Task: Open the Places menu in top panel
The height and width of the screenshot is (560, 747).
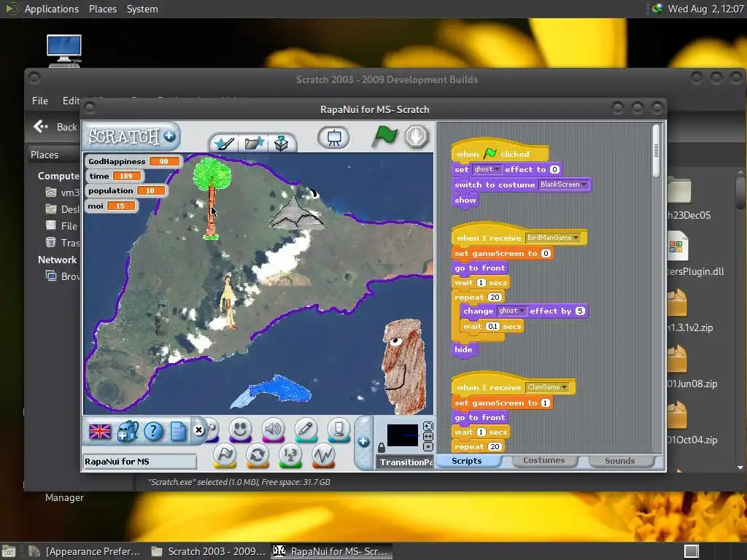Action: coord(103,9)
